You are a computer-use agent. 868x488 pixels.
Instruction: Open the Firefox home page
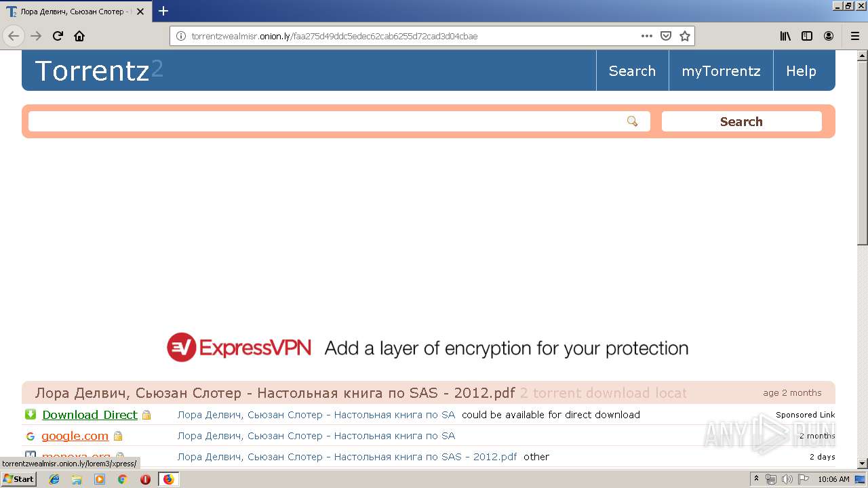pyautogui.click(x=79, y=36)
